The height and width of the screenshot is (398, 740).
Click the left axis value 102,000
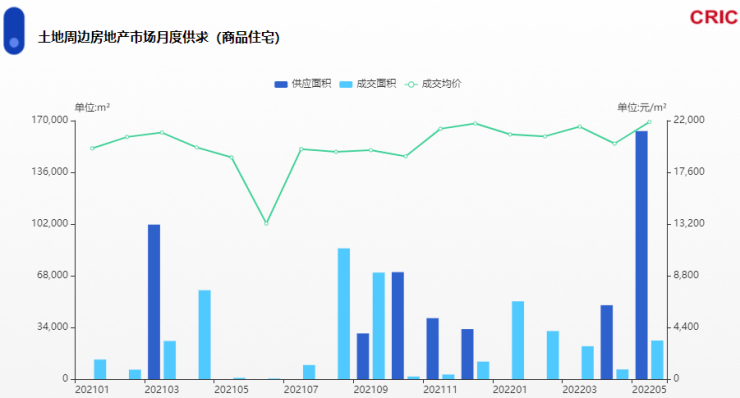50,223
